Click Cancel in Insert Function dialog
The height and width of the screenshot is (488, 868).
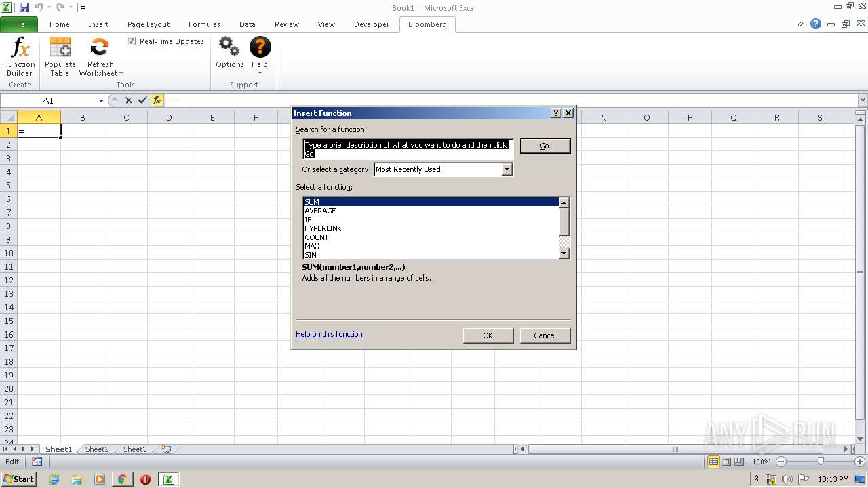point(545,335)
